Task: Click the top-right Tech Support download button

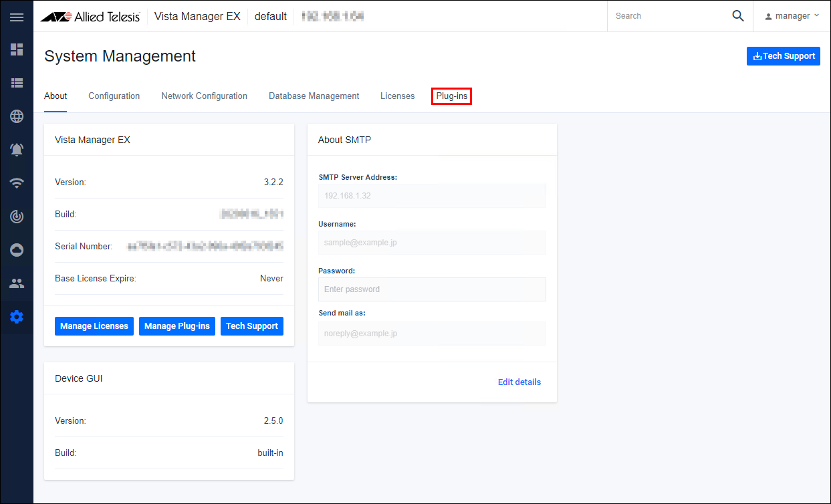Action: [783, 56]
